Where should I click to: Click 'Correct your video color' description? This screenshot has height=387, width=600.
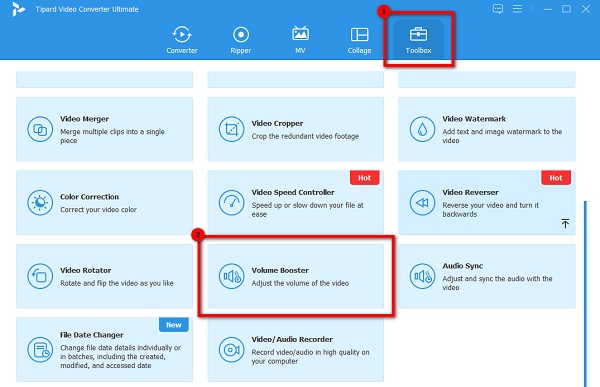click(x=98, y=210)
